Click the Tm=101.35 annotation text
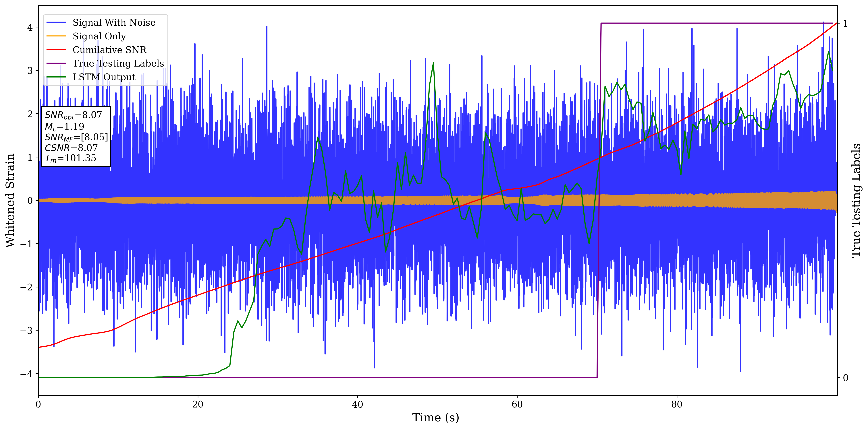 coord(70,158)
